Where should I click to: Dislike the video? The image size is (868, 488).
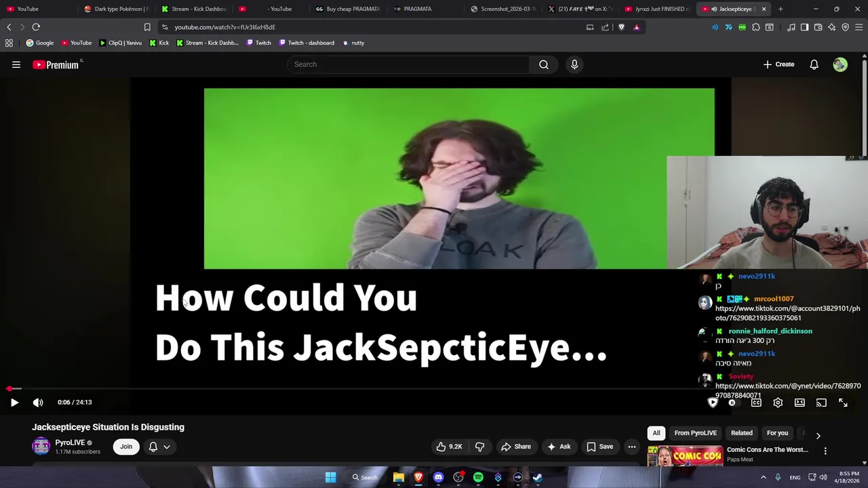pos(479,447)
